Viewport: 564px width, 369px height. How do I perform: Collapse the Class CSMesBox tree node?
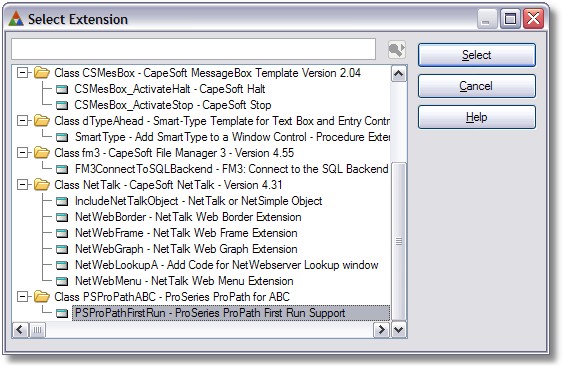pyautogui.click(x=23, y=73)
